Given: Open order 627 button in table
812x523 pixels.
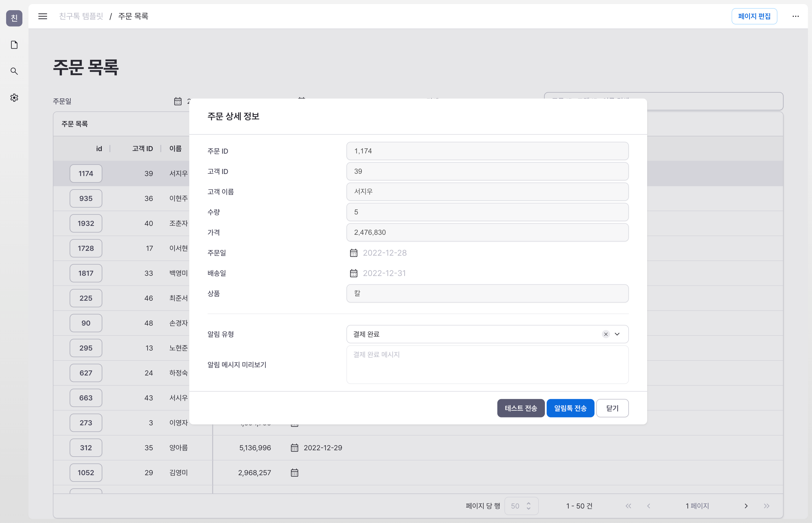Looking at the screenshot, I should coord(86,373).
